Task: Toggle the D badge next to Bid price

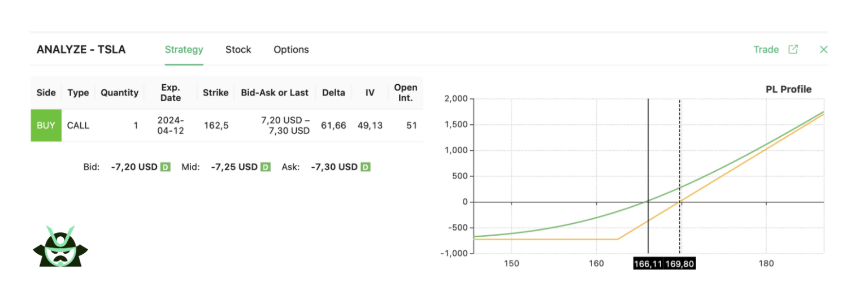Action: (x=165, y=167)
